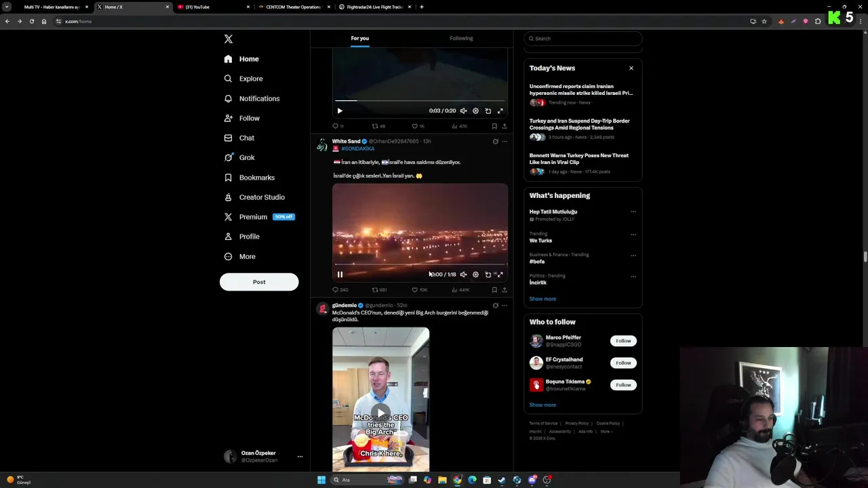Switch to the YouTube browser tab
This screenshot has height=488, width=868.
click(x=214, y=7)
